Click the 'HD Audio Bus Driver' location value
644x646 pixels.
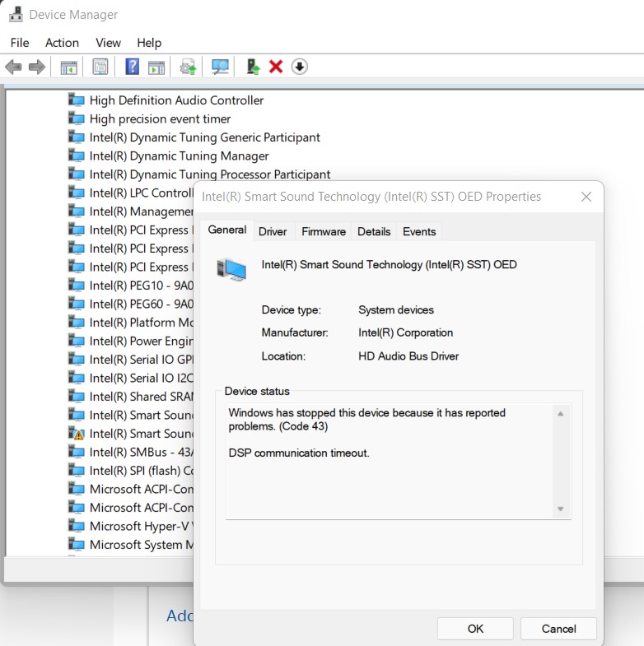408,356
